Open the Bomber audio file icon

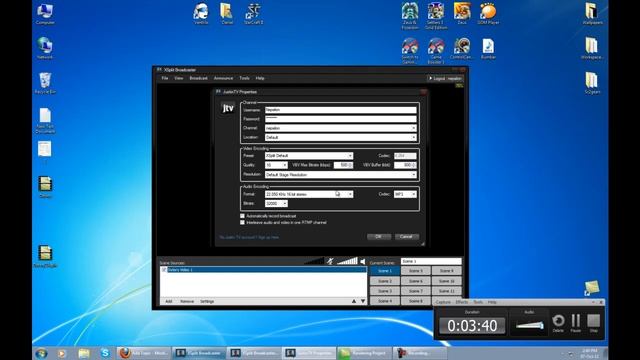point(488,48)
